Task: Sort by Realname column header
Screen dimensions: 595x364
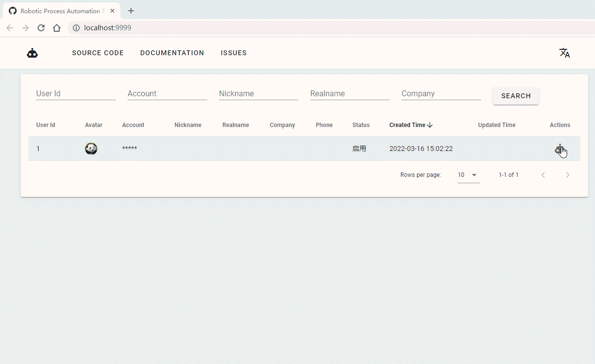Action: [x=236, y=125]
